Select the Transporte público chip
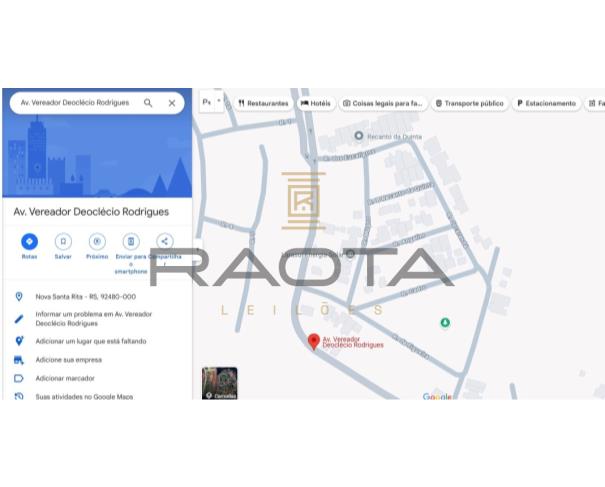 pyautogui.click(x=470, y=103)
